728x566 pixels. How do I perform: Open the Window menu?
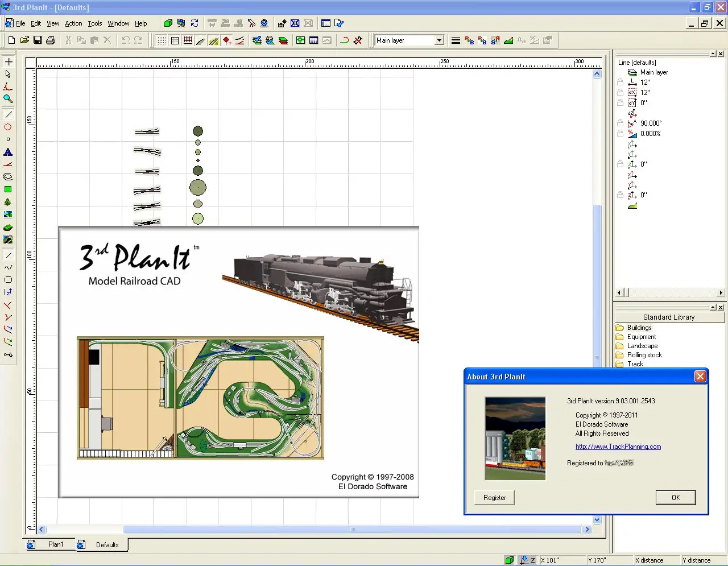pos(118,23)
